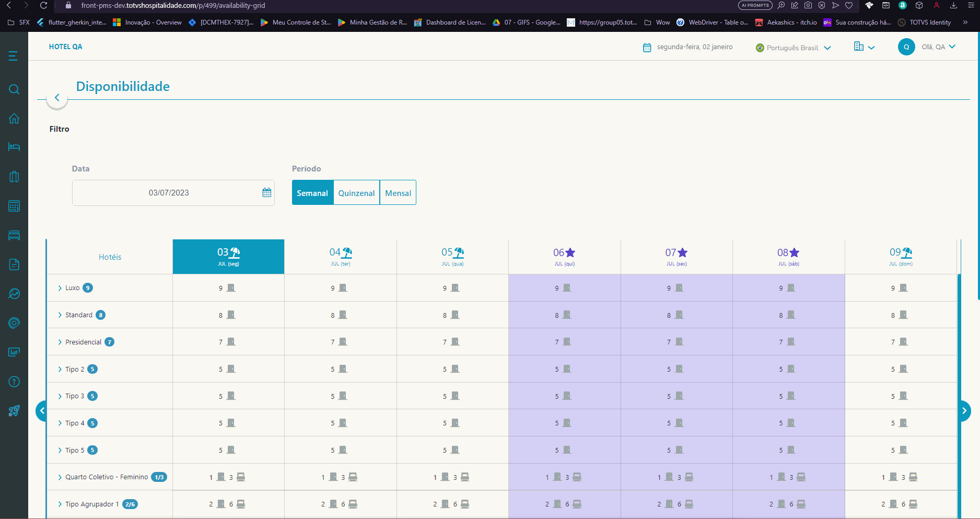
Task: Open the calendar grid sidebar icon
Action: 14,206
